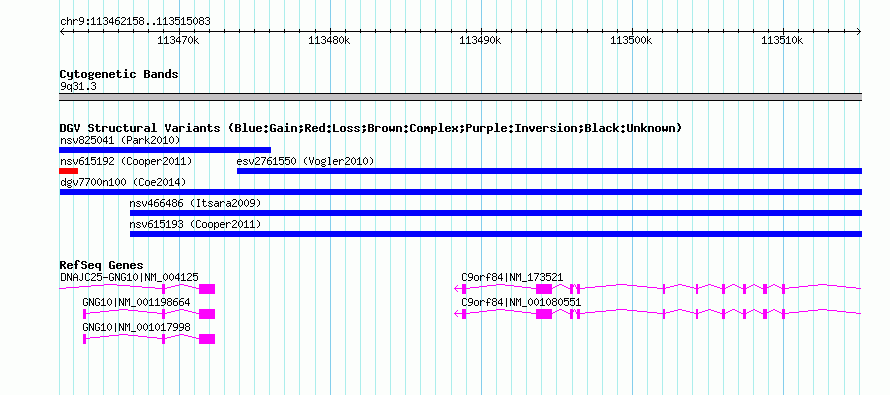Click the large exon of C9orf84 NM_001080551
The height and width of the screenshot is (395, 890).
point(544,314)
